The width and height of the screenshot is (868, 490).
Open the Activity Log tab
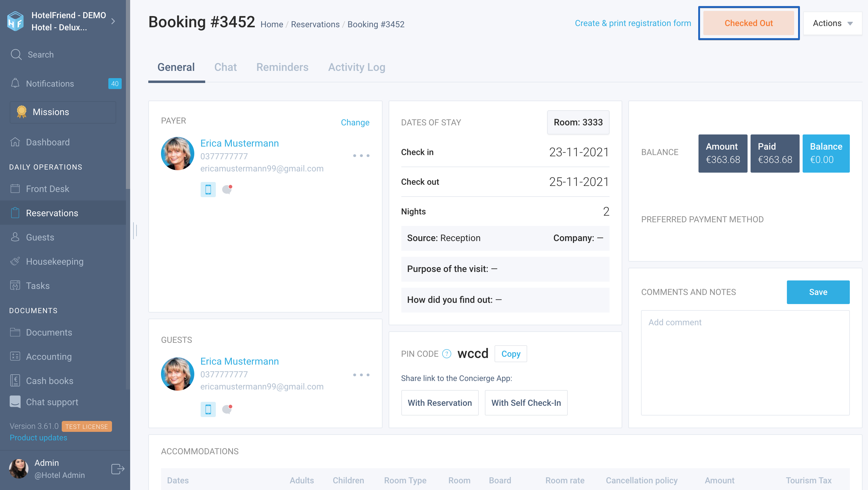pos(357,67)
